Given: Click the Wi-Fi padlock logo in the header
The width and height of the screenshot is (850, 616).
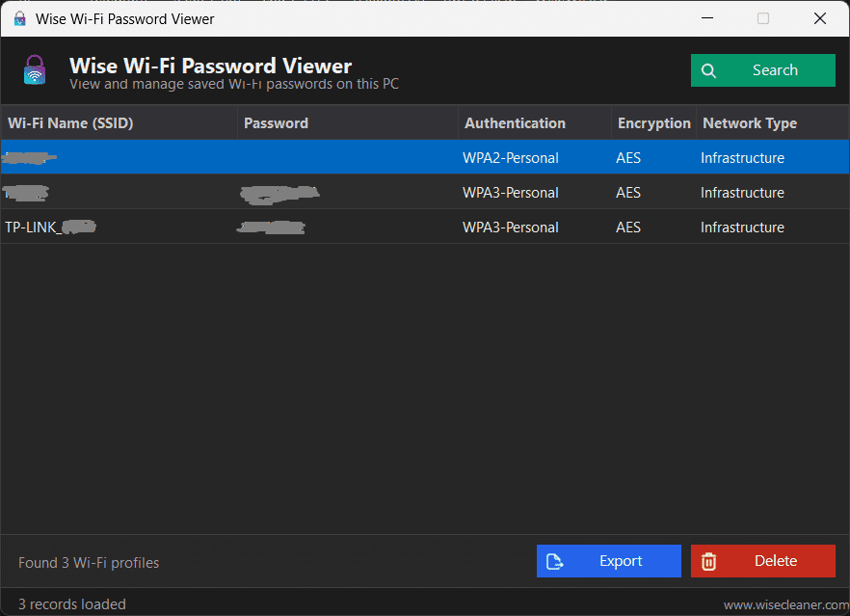Looking at the screenshot, I should point(35,70).
